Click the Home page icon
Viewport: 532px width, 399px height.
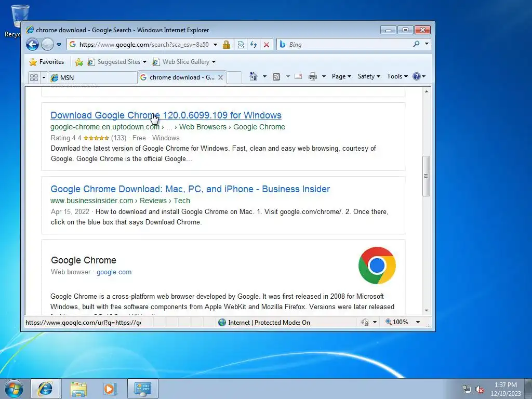[254, 76]
